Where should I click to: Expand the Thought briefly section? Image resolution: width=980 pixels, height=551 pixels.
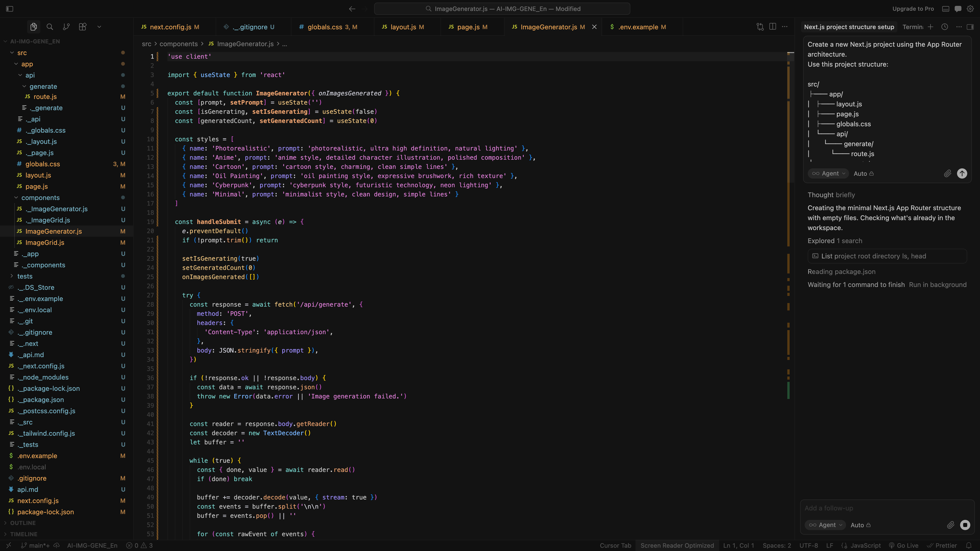[831, 195]
